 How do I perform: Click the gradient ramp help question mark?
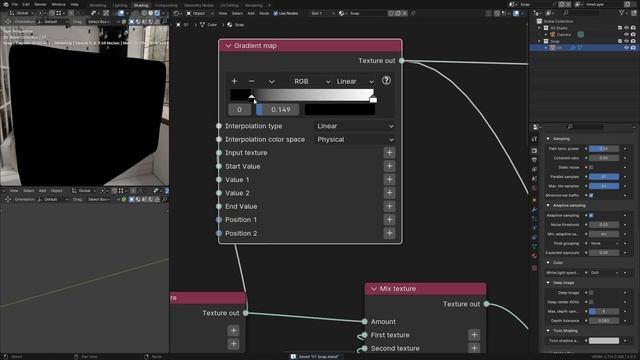point(386,80)
